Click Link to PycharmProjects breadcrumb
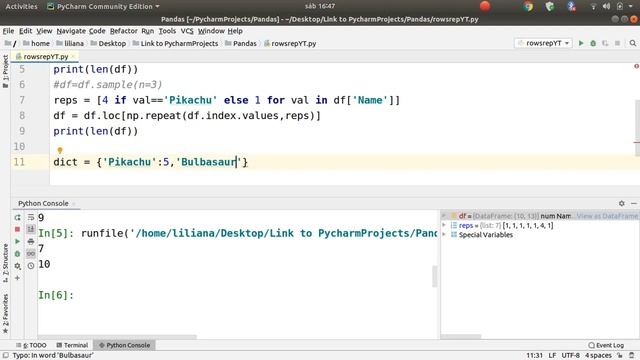Viewport: 640px width, 360px height. click(175, 43)
